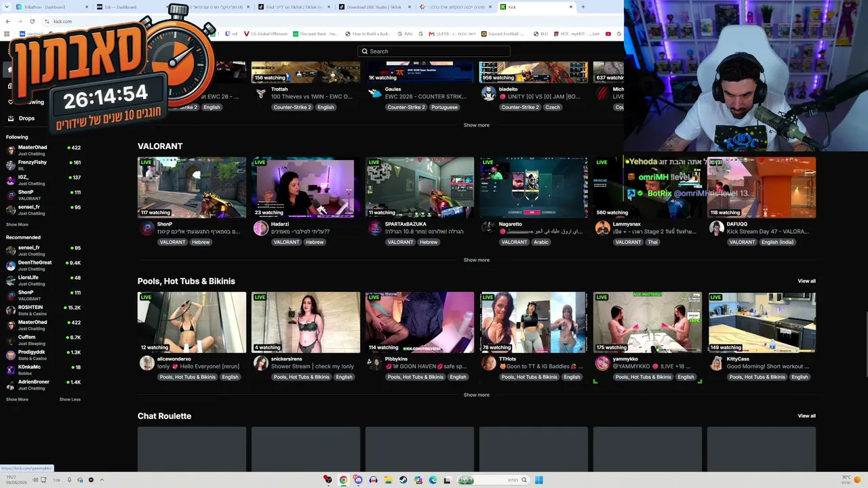Show more VALORANT streams
This screenshot has width=868, height=488.
476,260
